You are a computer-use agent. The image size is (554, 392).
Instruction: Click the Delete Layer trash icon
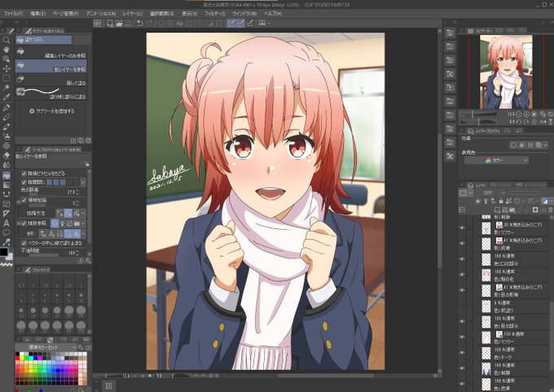click(x=551, y=210)
